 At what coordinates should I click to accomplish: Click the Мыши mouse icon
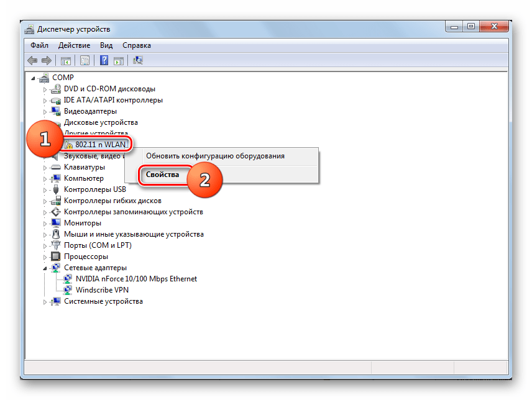(x=56, y=234)
